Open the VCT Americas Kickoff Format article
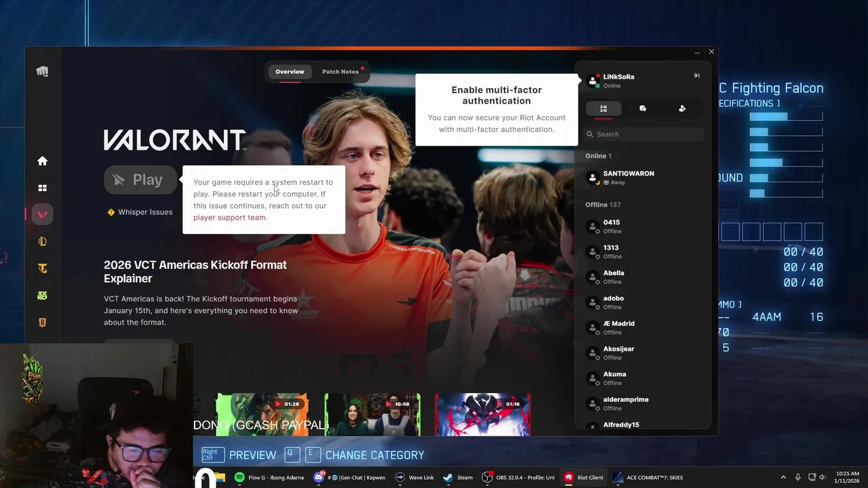Screen dimensions: 868x488 tap(195, 271)
